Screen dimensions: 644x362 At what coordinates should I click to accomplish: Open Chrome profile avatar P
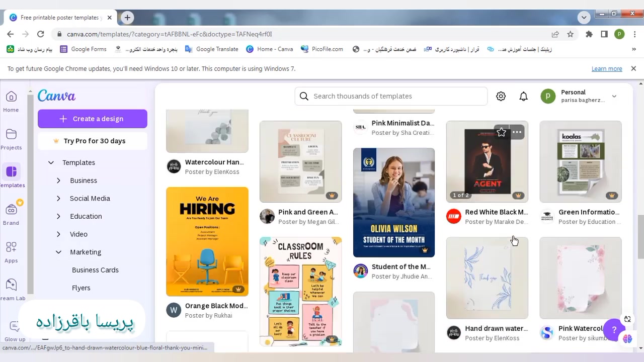coord(619,34)
